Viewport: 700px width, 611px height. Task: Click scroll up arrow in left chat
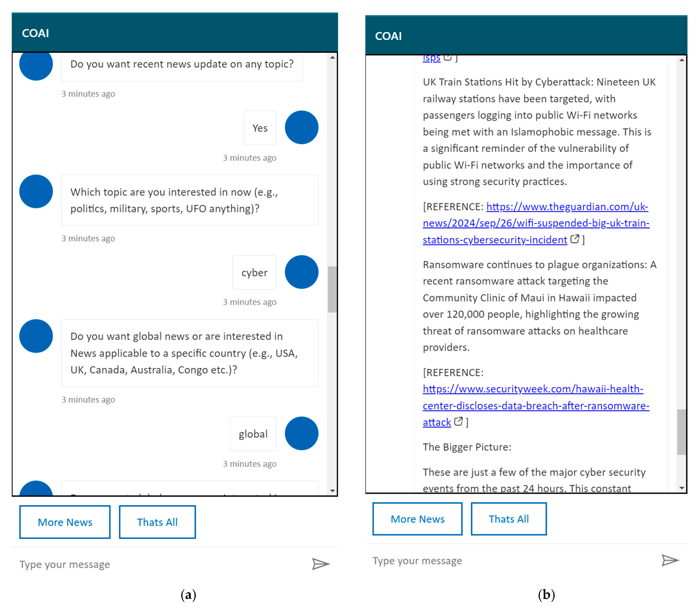tap(332, 58)
